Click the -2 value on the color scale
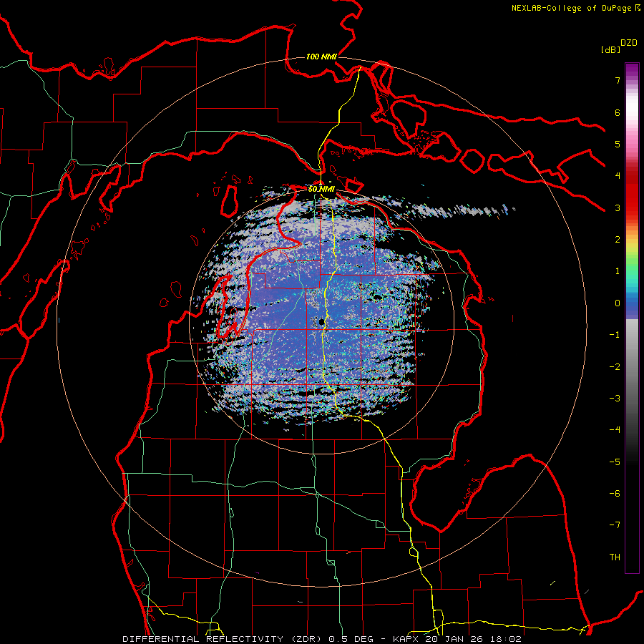Screen dimensions: 644x644 pyautogui.click(x=615, y=367)
